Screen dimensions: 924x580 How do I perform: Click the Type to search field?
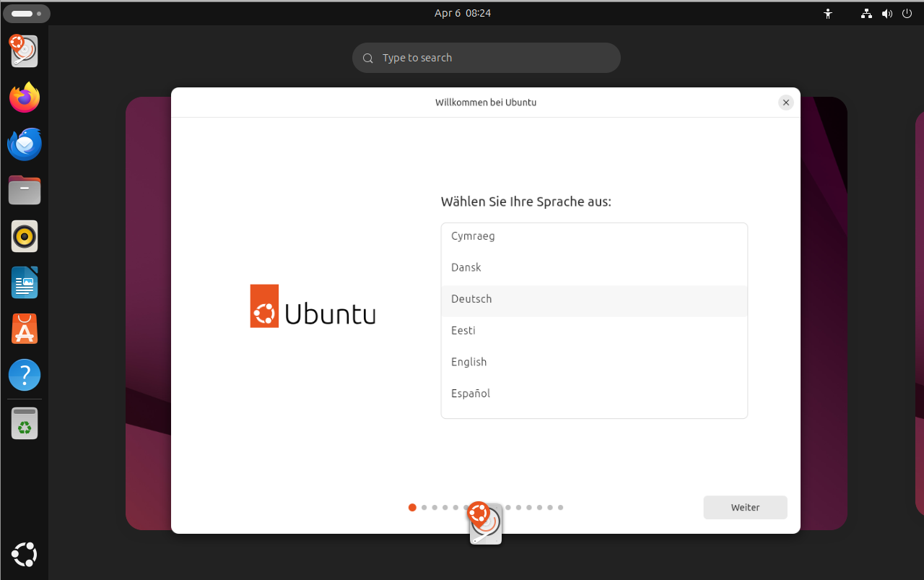pos(487,58)
